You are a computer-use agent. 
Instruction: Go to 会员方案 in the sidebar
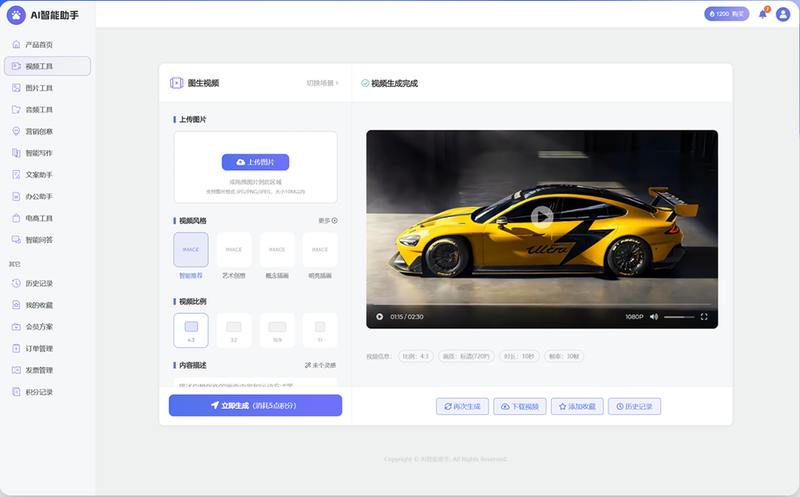point(47,327)
